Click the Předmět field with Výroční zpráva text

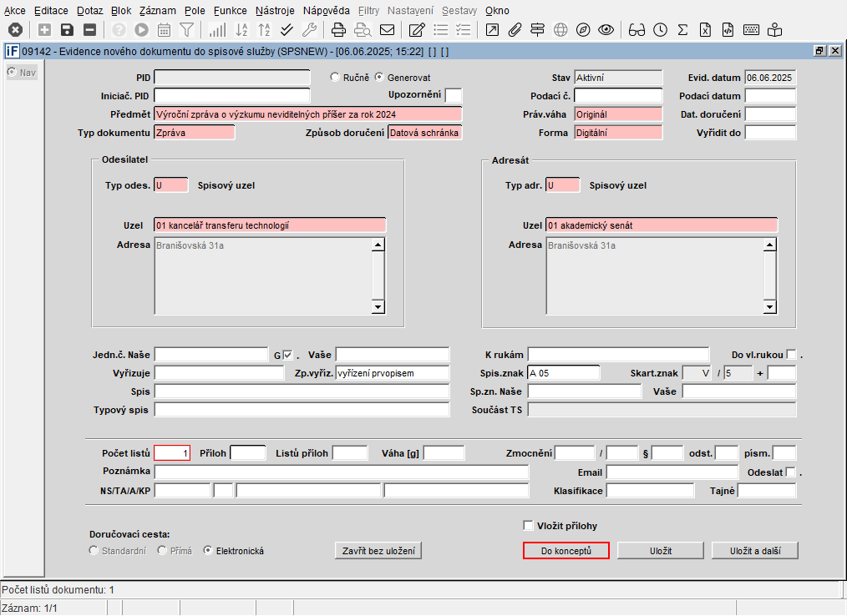308,114
